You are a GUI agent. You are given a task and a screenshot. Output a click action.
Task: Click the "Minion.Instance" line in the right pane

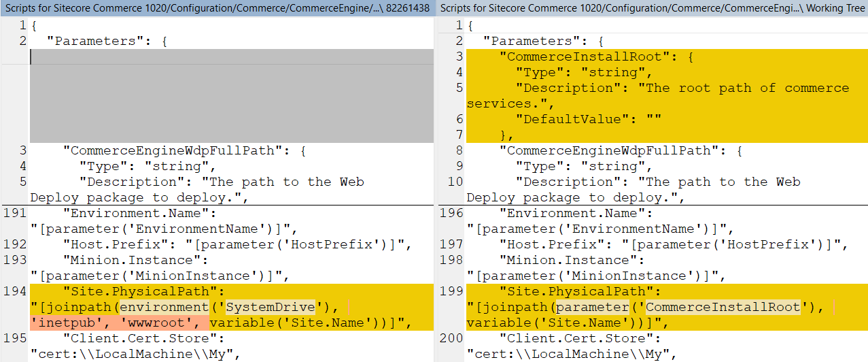[566, 260]
